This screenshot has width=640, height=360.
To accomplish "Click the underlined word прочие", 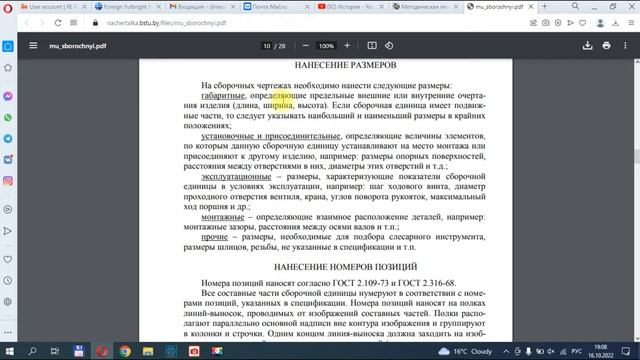I will (214, 237).
